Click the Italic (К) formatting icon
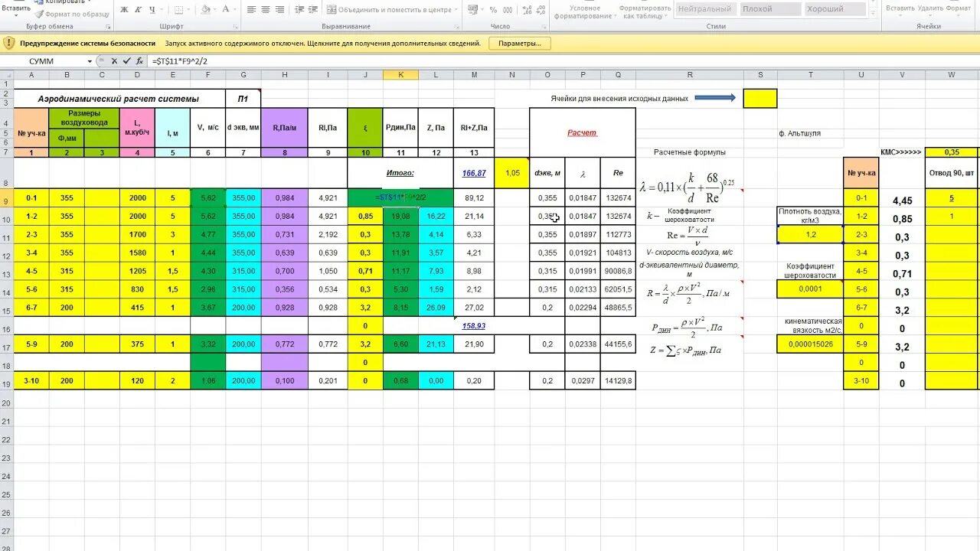 tap(139, 10)
